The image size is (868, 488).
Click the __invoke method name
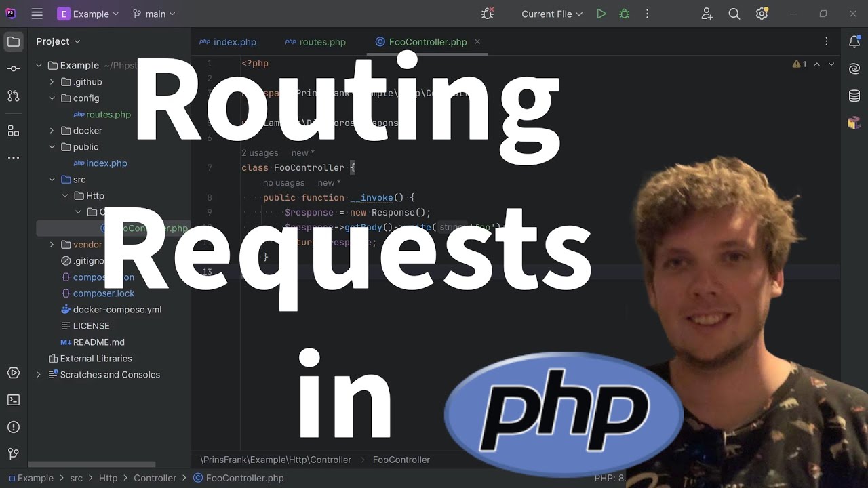tap(372, 197)
